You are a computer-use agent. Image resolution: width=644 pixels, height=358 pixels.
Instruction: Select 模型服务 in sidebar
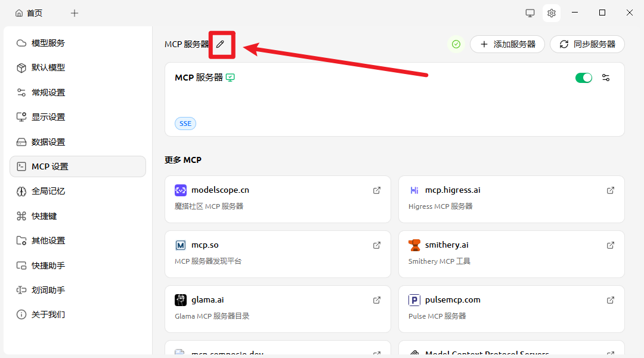78,43
